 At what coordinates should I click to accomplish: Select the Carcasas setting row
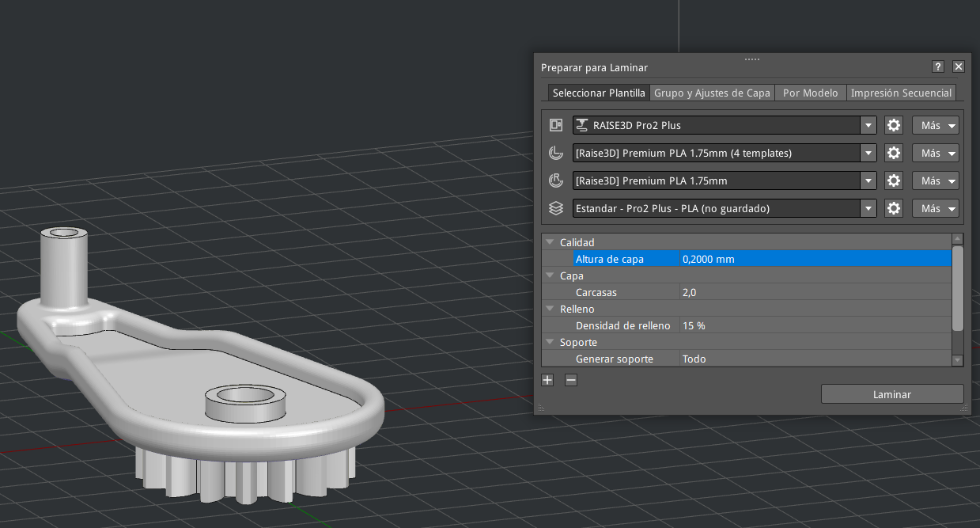(x=747, y=292)
